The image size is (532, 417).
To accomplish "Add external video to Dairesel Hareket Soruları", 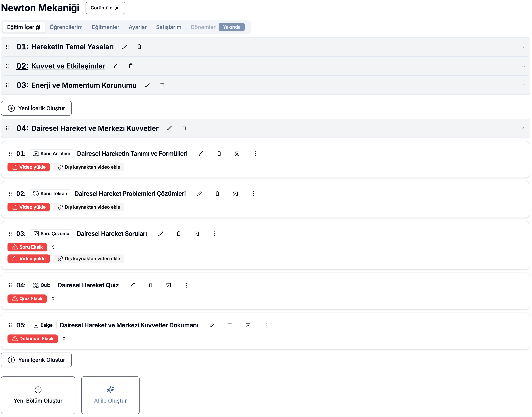I will tap(89, 259).
